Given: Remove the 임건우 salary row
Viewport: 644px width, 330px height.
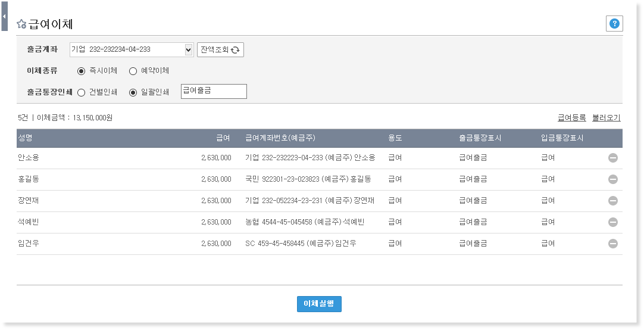Looking at the screenshot, I should 613,243.
